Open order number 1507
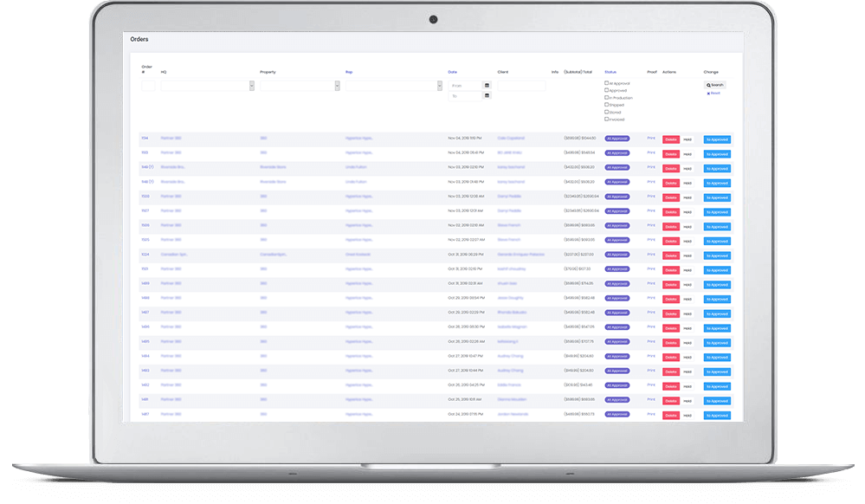This screenshot has width=865, height=504. click(x=145, y=211)
